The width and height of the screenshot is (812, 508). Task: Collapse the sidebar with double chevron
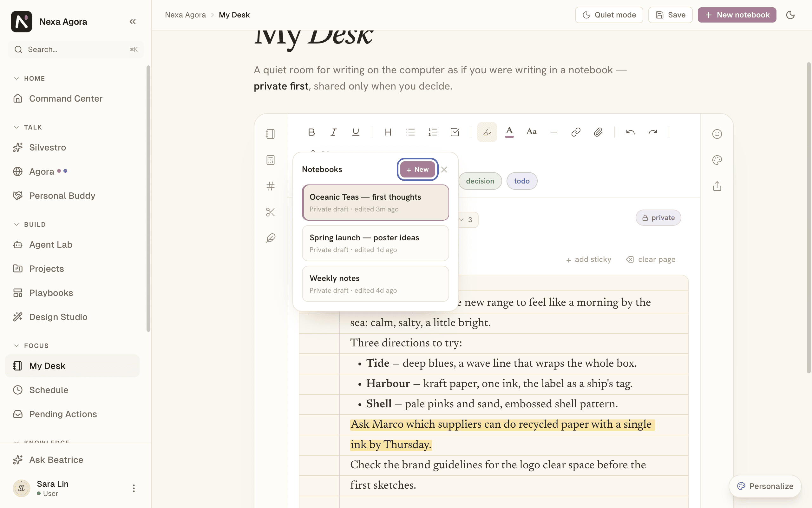(x=133, y=22)
